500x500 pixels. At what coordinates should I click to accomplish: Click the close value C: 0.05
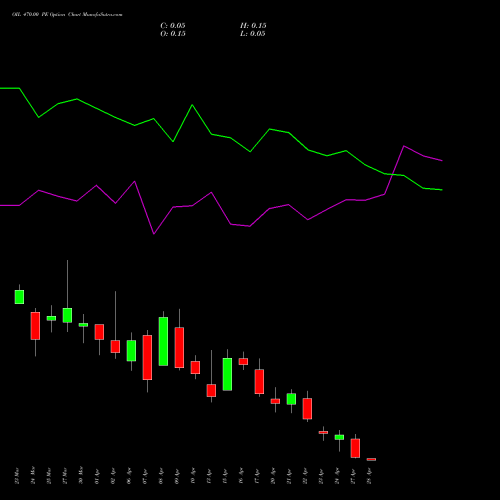coord(173,26)
